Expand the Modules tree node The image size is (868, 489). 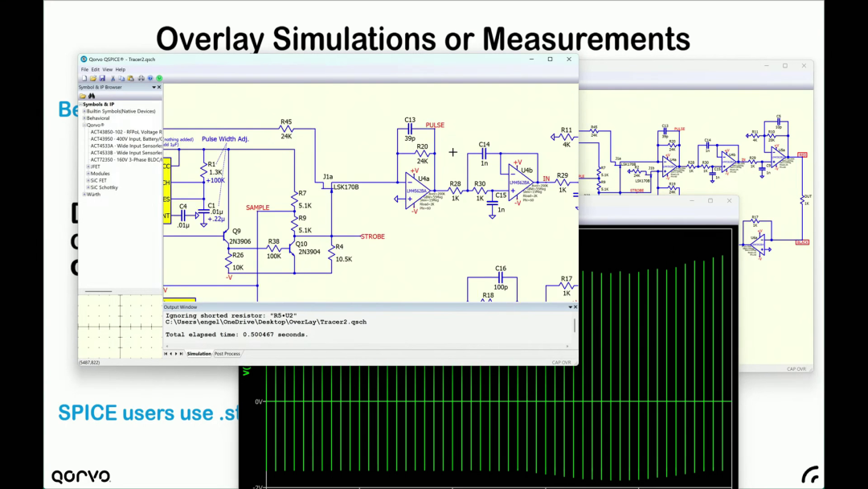click(88, 174)
